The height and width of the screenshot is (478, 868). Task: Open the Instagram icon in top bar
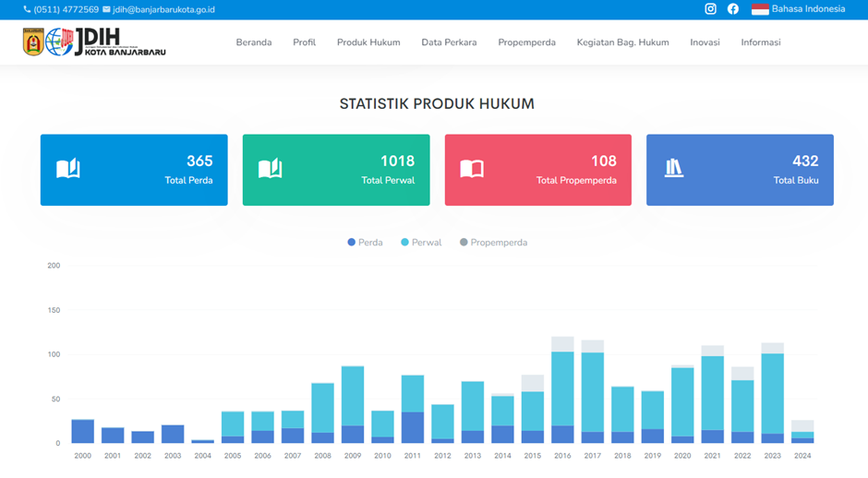tap(710, 9)
